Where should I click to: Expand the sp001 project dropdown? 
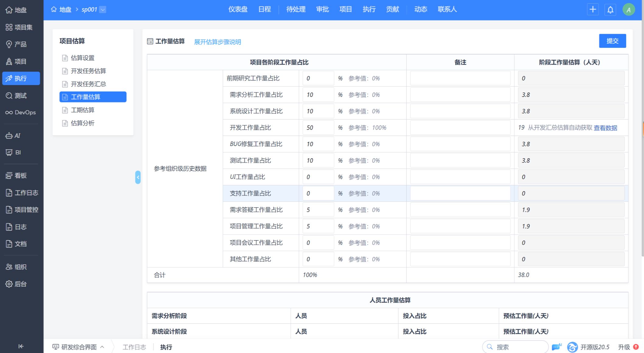click(103, 10)
